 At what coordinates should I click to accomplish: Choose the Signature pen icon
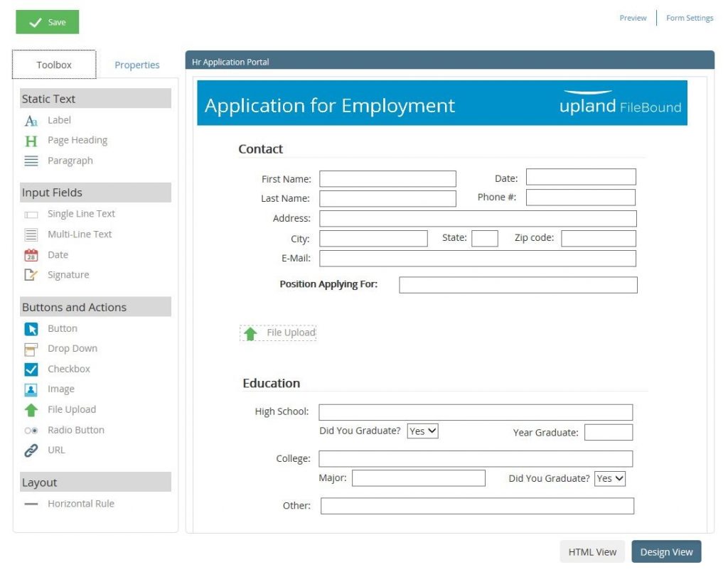pos(31,275)
